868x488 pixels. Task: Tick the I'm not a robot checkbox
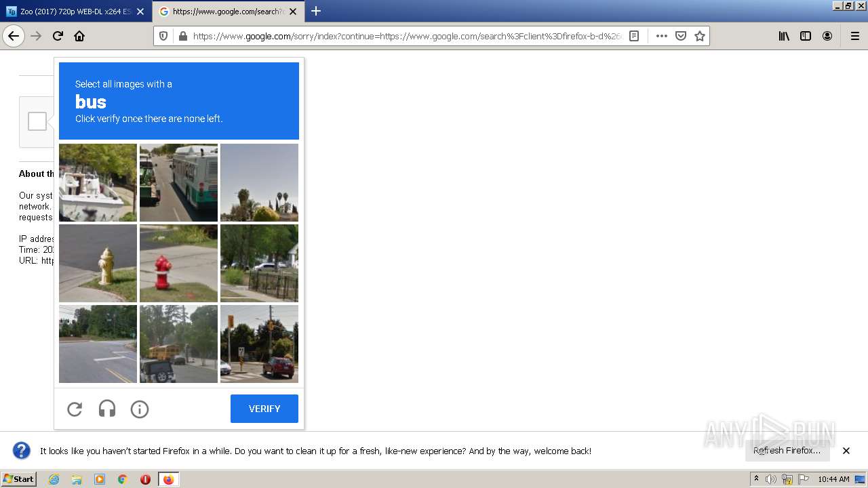click(37, 121)
